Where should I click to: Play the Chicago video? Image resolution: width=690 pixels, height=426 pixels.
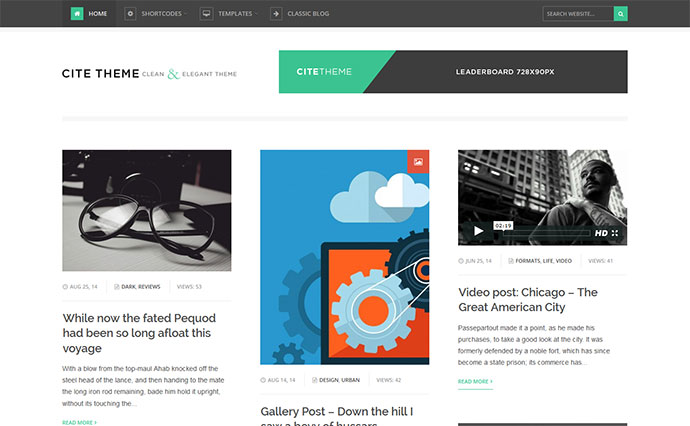coord(478,231)
